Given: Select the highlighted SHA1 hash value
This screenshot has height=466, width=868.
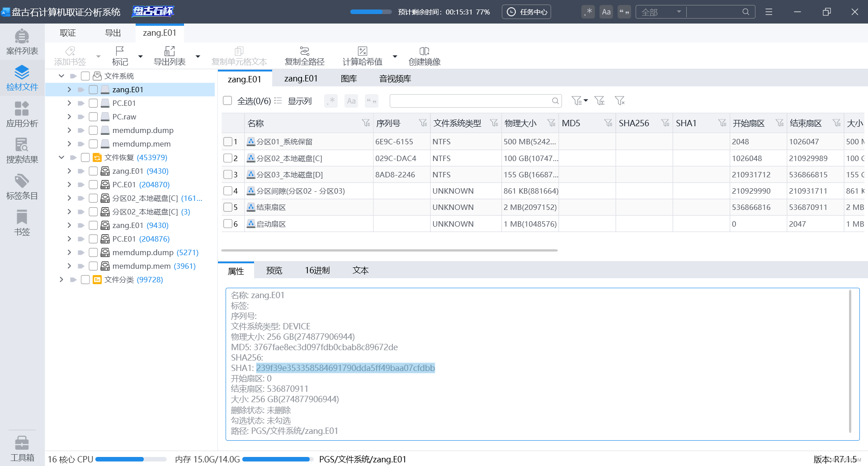Looking at the screenshot, I should coord(345,368).
